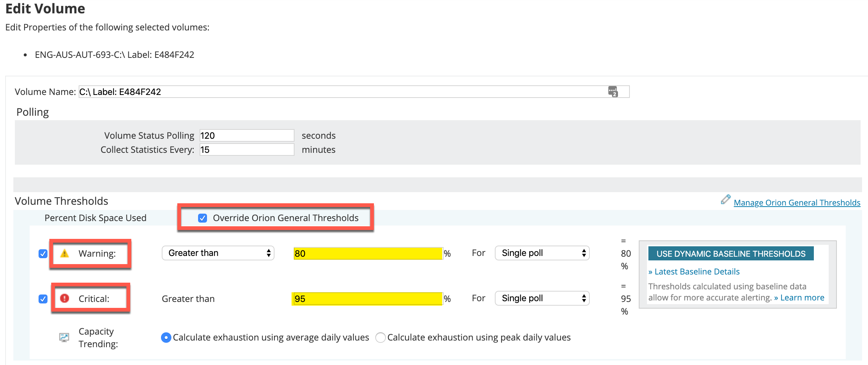This screenshot has height=365, width=868.
Task: Click the 'Volume Name:' label
Action: pyautogui.click(x=45, y=92)
